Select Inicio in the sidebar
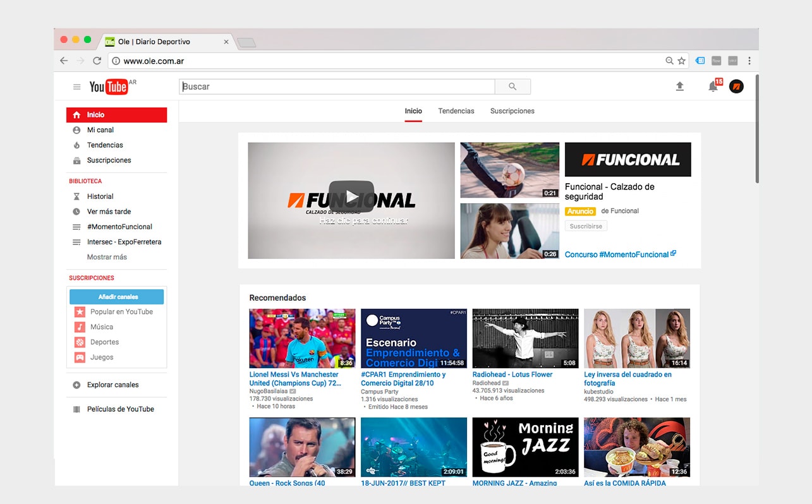The height and width of the screenshot is (504, 812). pyautogui.click(x=117, y=115)
